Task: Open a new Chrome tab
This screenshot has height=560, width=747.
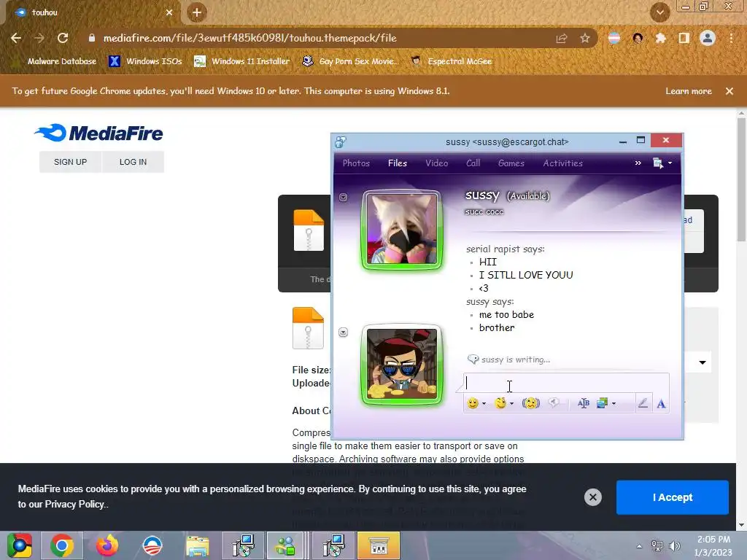Action: click(197, 12)
